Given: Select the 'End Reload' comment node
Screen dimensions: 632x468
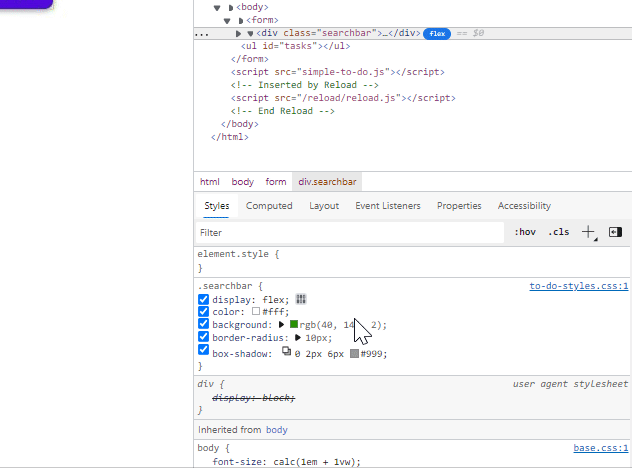Looking at the screenshot, I should pyautogui.click(x=283, y=111).
